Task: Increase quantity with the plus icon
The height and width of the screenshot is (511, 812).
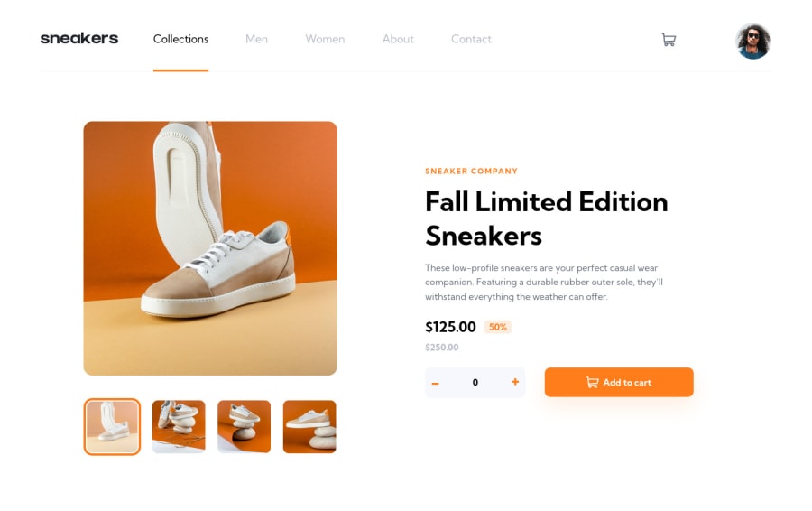Action: 515,382
